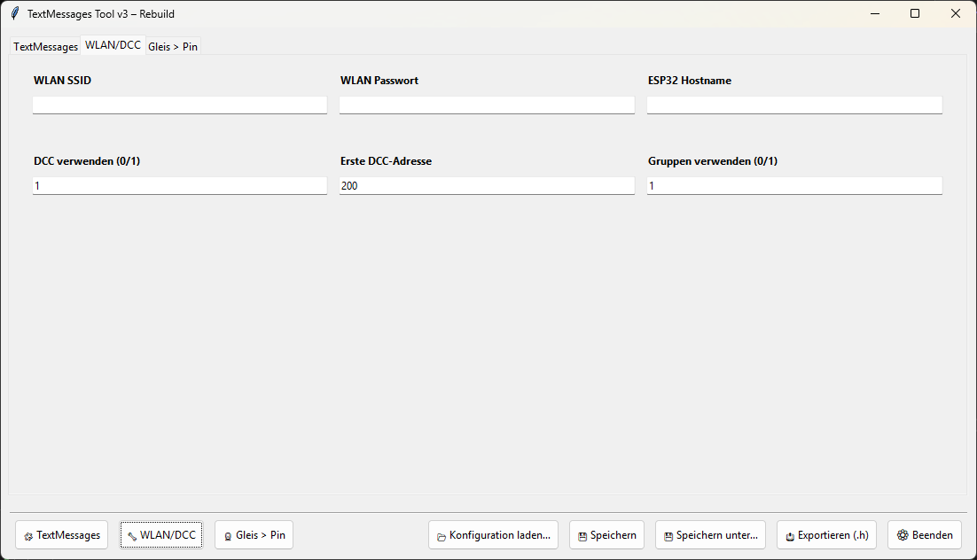The height and width of the screenshot is (560, 977).
Task: Minimize the application window
Action: coord(875,13)
